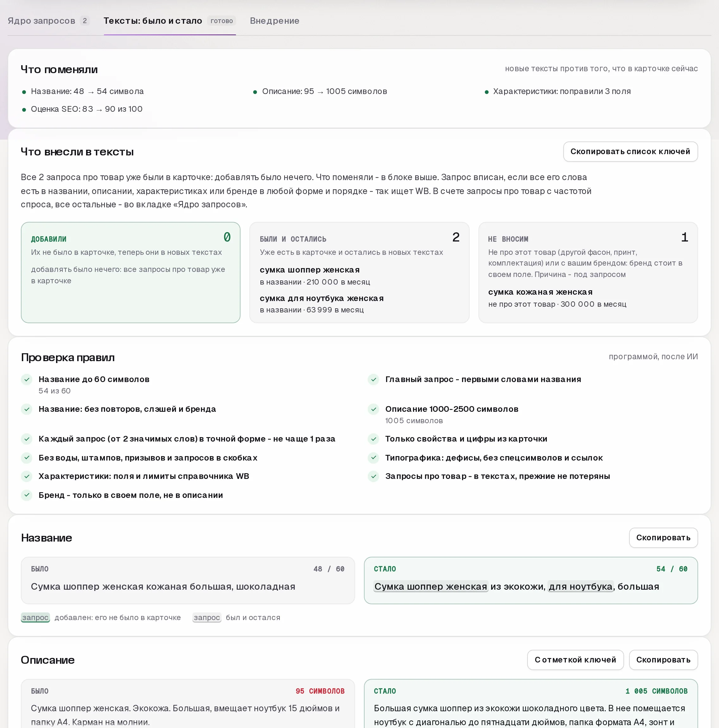Click the Было description text about Экокожа
The height and width of the screenshot is (728, 719).
(185, 715)
